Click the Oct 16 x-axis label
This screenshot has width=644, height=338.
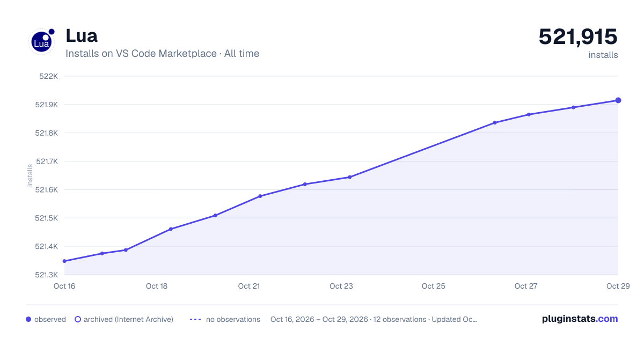(x=64, y=286)
